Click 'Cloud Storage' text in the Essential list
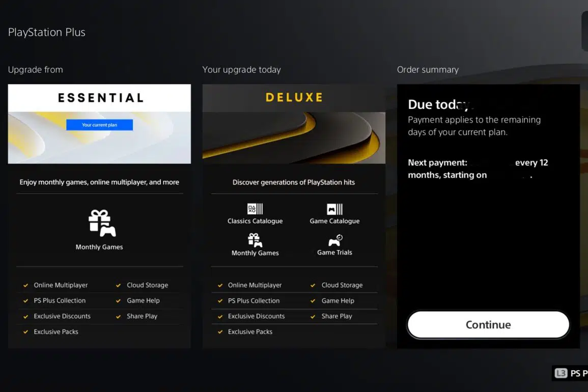Screen dimensions: 588x392 point(147,285)
